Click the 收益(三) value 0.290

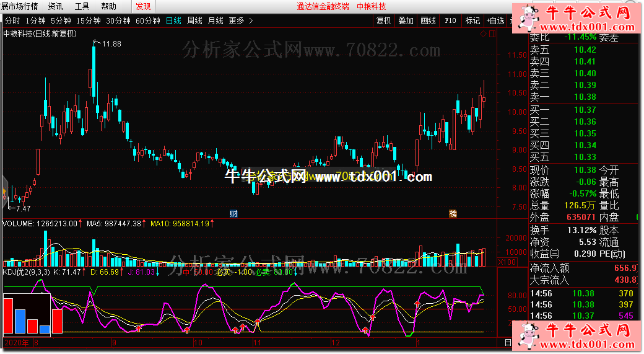(585, 254)
